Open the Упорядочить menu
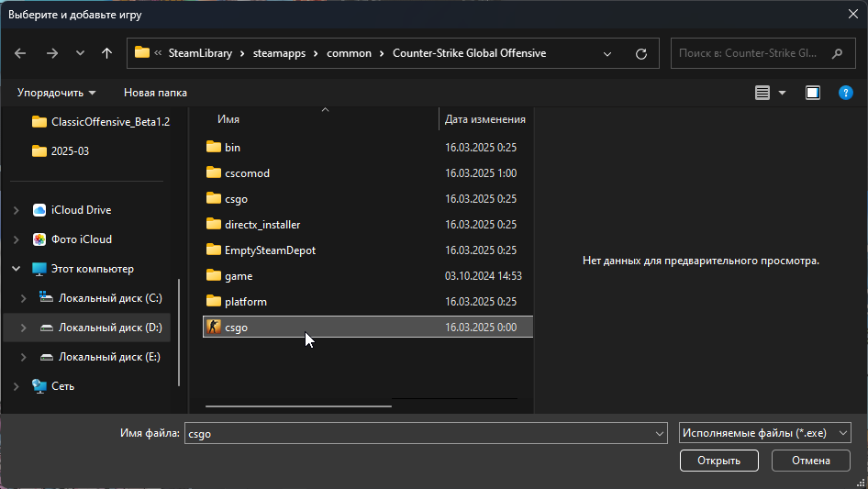This screenshot has width=868, height=489. click(x=57, y=93)
